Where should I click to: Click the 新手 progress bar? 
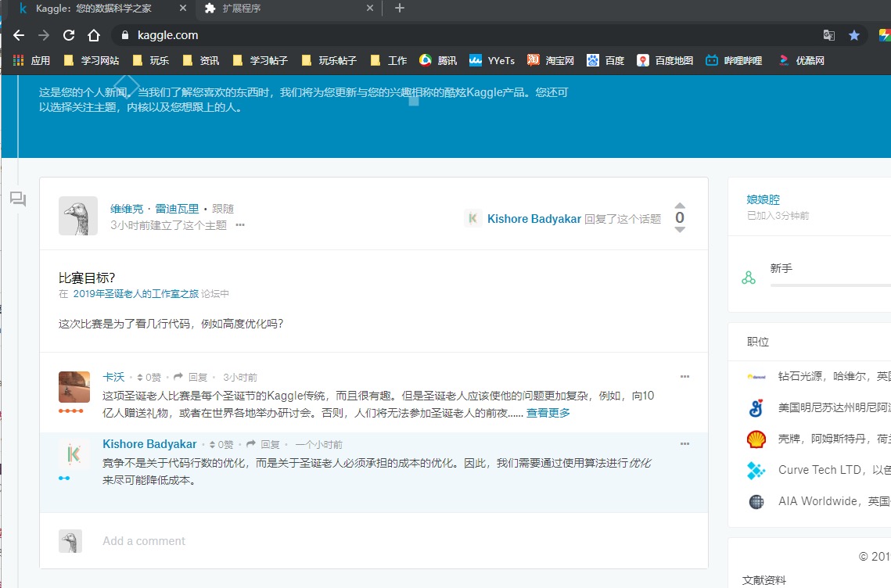coord(830,285)
